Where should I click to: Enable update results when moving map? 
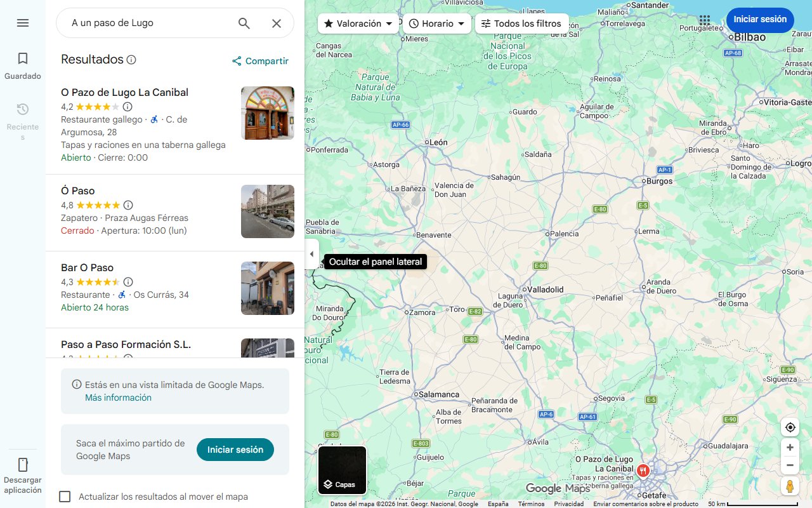click(x=65, y=497)
